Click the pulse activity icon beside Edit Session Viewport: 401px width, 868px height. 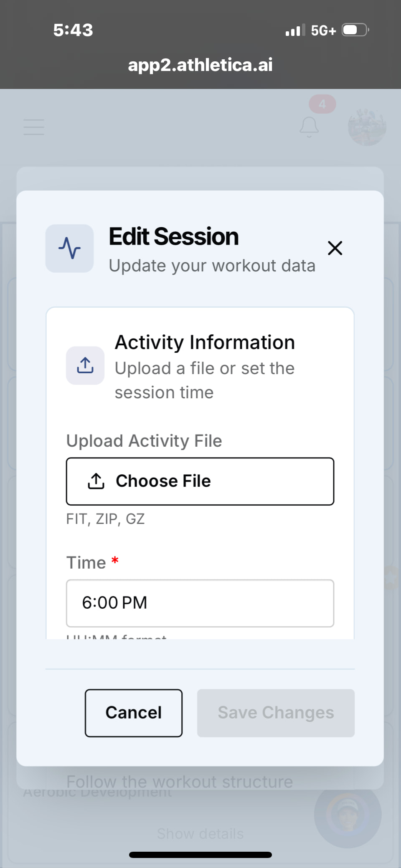pos(69,248)
